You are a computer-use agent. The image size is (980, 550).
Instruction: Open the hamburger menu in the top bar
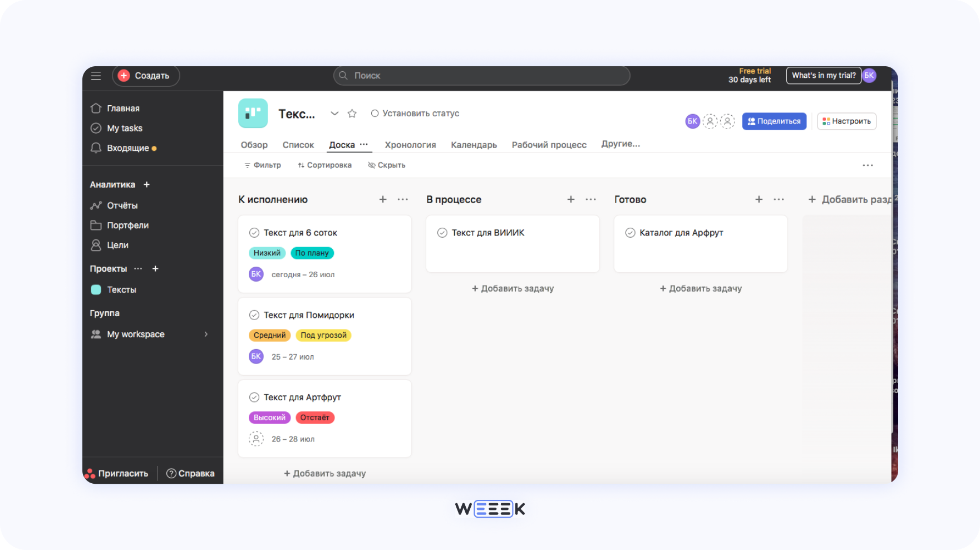coord(96,75)
